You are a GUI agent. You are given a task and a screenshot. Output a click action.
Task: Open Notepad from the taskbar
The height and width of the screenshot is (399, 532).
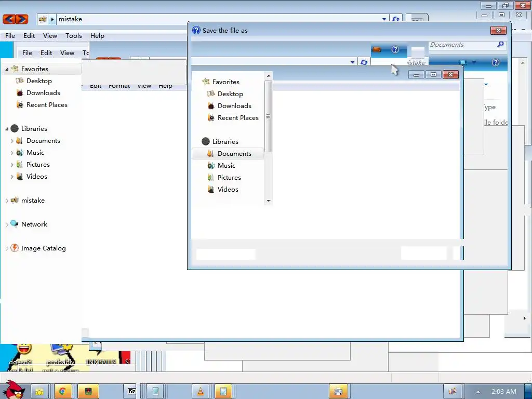point(155,392)
